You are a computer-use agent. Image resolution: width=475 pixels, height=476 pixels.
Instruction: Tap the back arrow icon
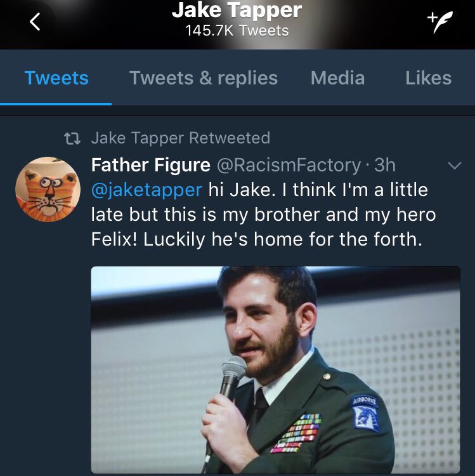tap(35, 22)
